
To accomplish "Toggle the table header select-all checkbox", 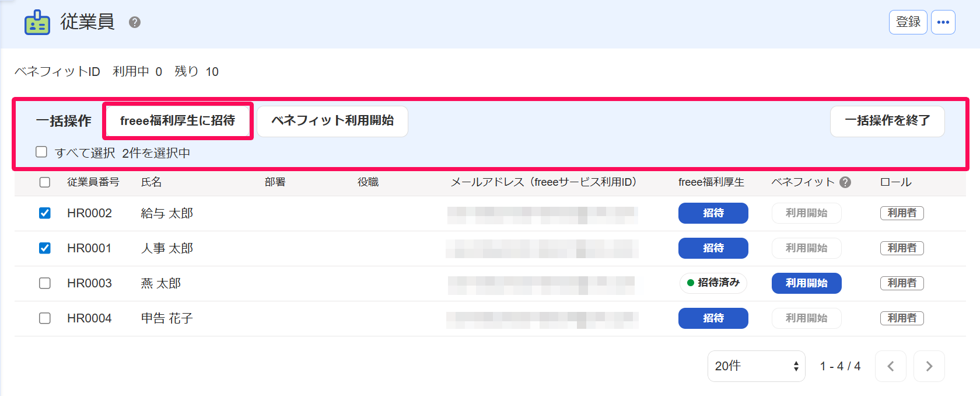I will click(45, 182).
